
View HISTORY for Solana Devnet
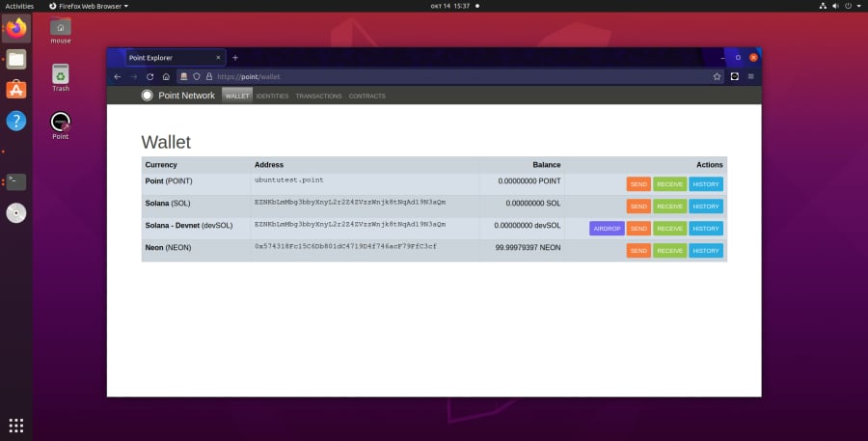(x=706, y=229)
